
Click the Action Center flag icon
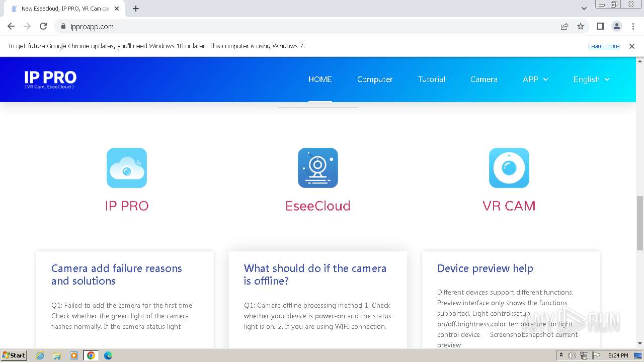click(596, 355)
